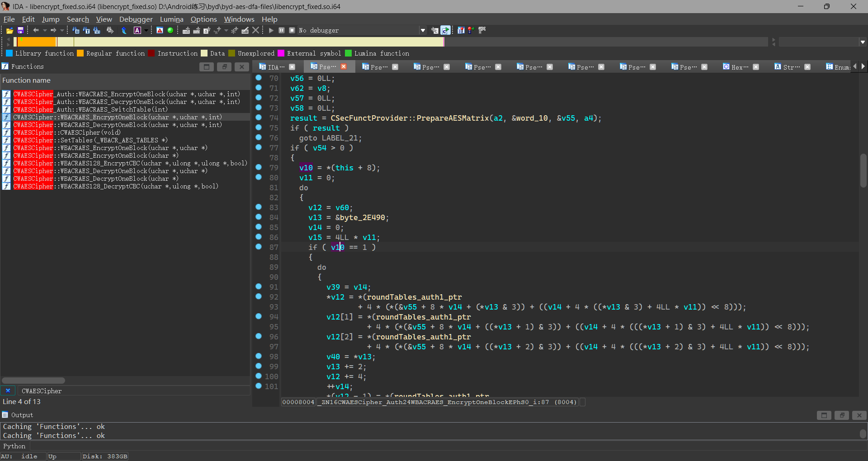This screenshot has width=868, height=461.
Task: Click the CWAESCipher filter input field
Action: (133, 391)
